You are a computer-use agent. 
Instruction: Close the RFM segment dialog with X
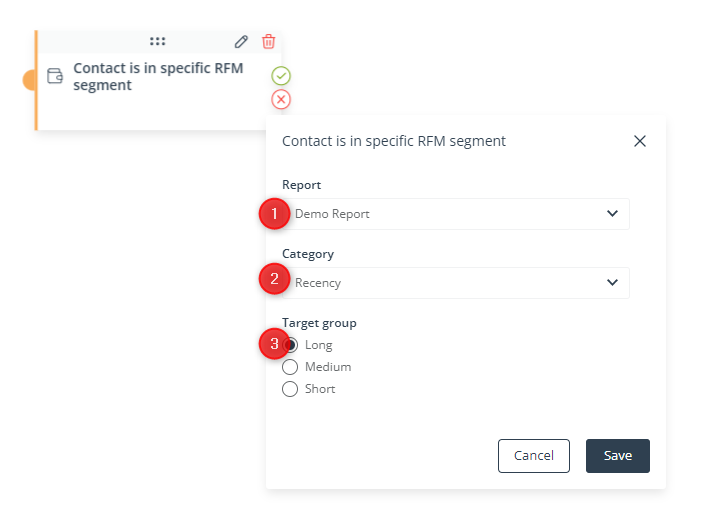tap(640, 141)
